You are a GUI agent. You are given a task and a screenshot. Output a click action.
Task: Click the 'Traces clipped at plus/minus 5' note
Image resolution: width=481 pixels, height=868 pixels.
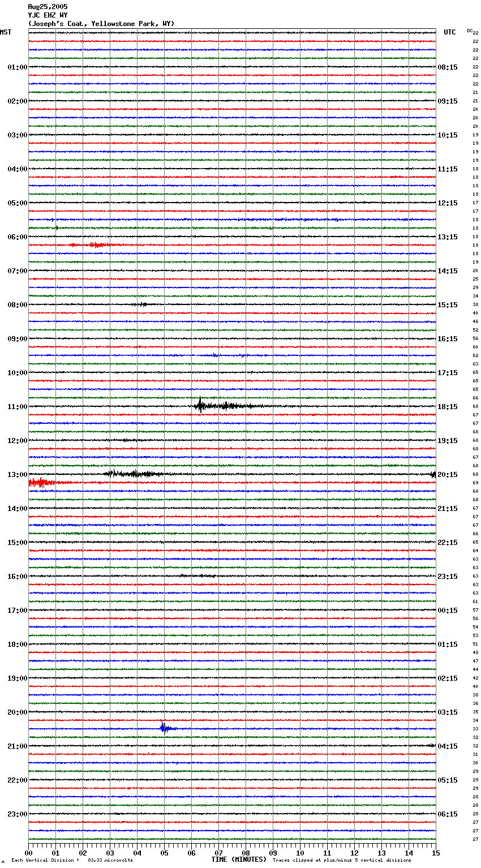(342, 860)
